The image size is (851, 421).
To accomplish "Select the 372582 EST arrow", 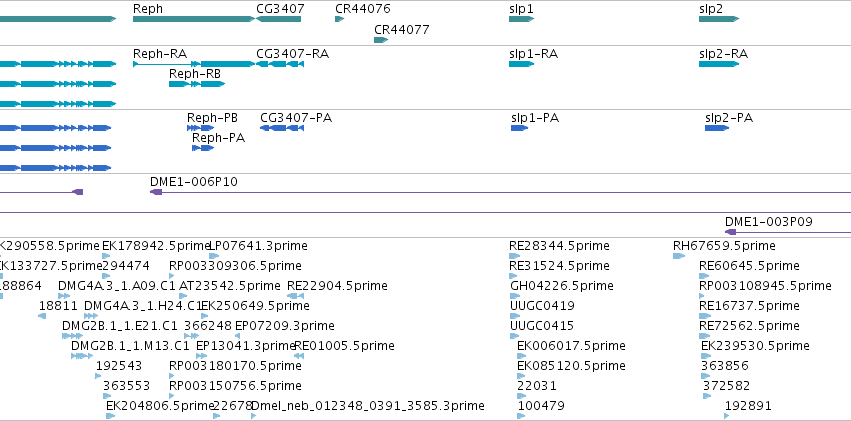I will [707, 397].
